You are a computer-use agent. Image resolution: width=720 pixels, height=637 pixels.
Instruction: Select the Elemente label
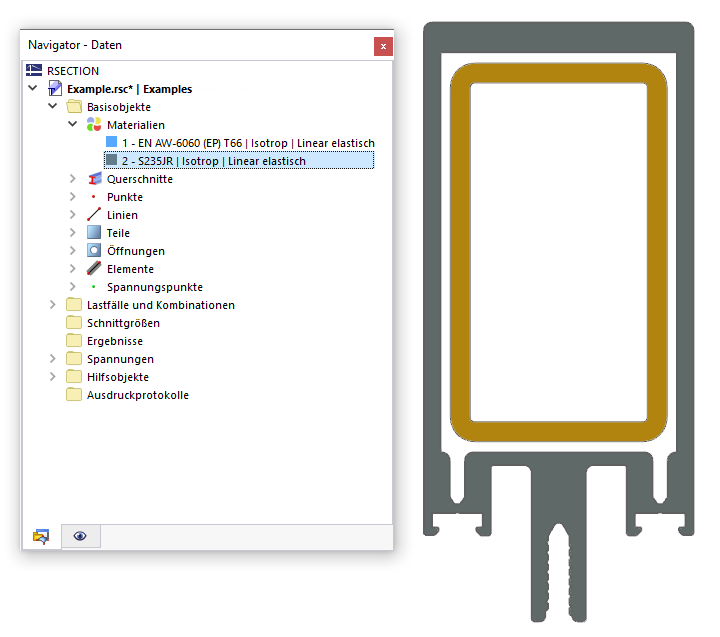130,269
